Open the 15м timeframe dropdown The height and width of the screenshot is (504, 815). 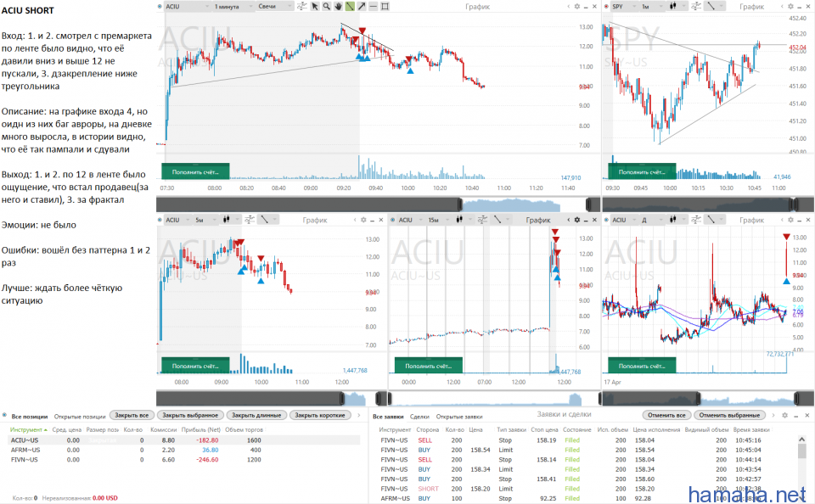[440, 220]
